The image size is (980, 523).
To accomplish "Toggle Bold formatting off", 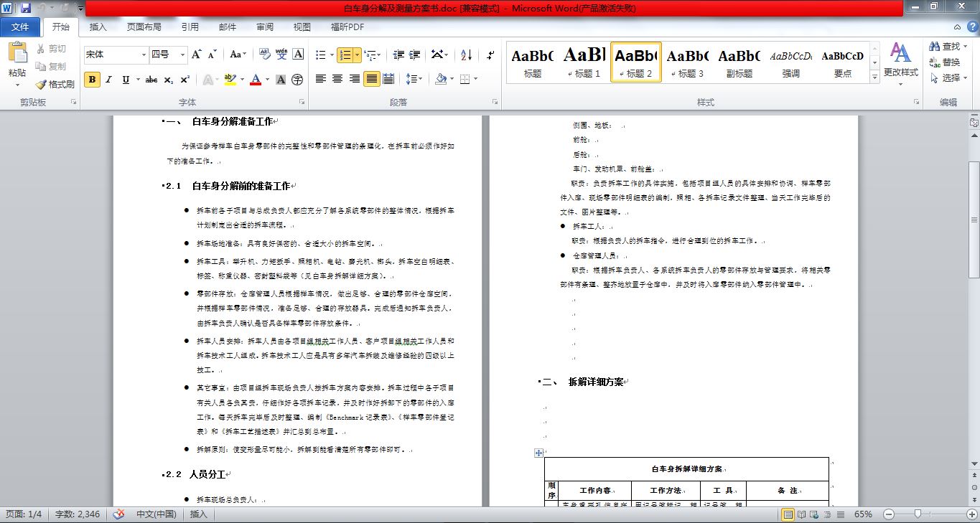I will [x=92, y=80].
